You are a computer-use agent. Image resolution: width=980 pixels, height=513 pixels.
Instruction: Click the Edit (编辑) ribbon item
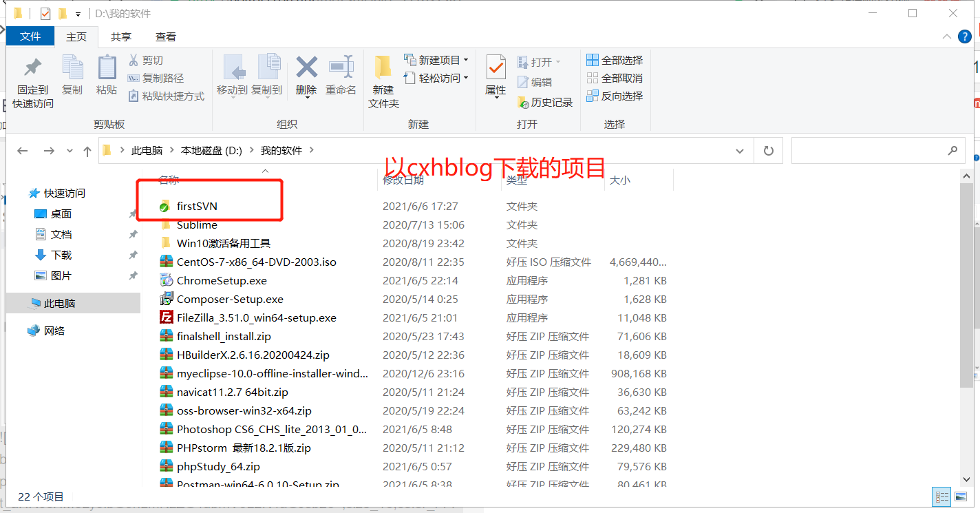[x=535, y=82]
